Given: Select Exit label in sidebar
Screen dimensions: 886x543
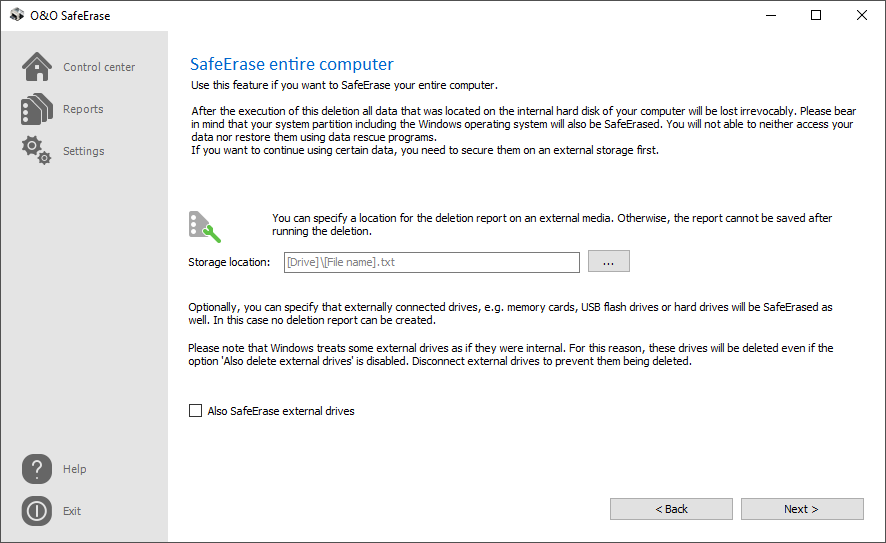Looking at the screenshot, I should 72,511.
